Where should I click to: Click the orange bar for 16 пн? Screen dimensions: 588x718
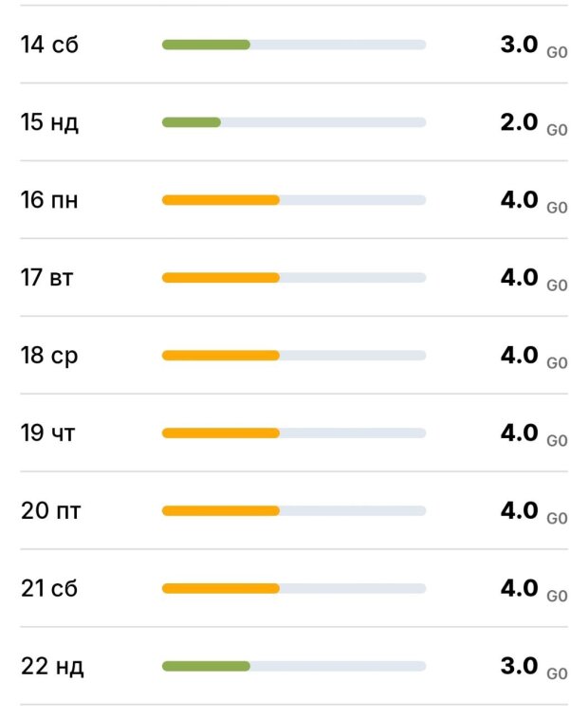click(x=221, y=200)
